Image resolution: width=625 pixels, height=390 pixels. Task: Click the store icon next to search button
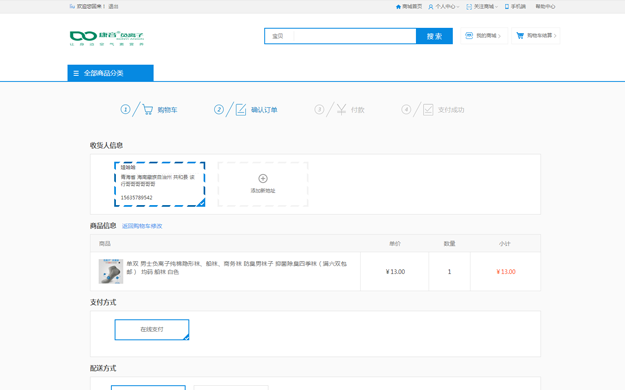[x=469, y=35]
